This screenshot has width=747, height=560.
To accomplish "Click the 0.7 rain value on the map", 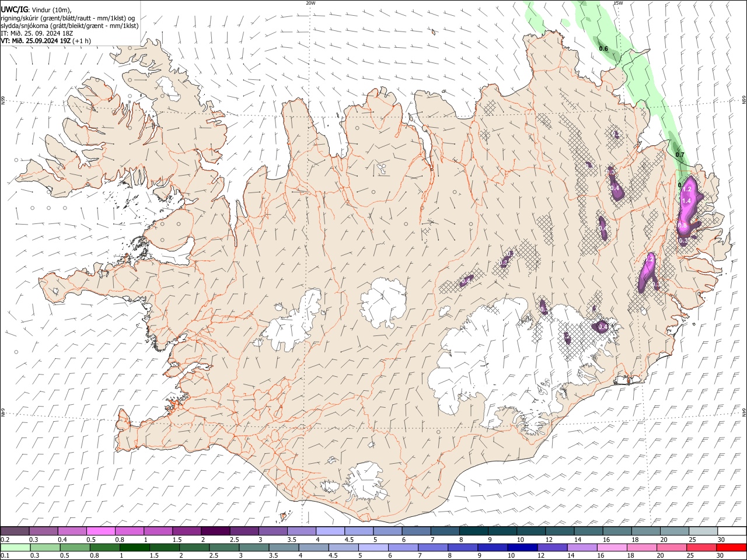I will coord(679,155).
